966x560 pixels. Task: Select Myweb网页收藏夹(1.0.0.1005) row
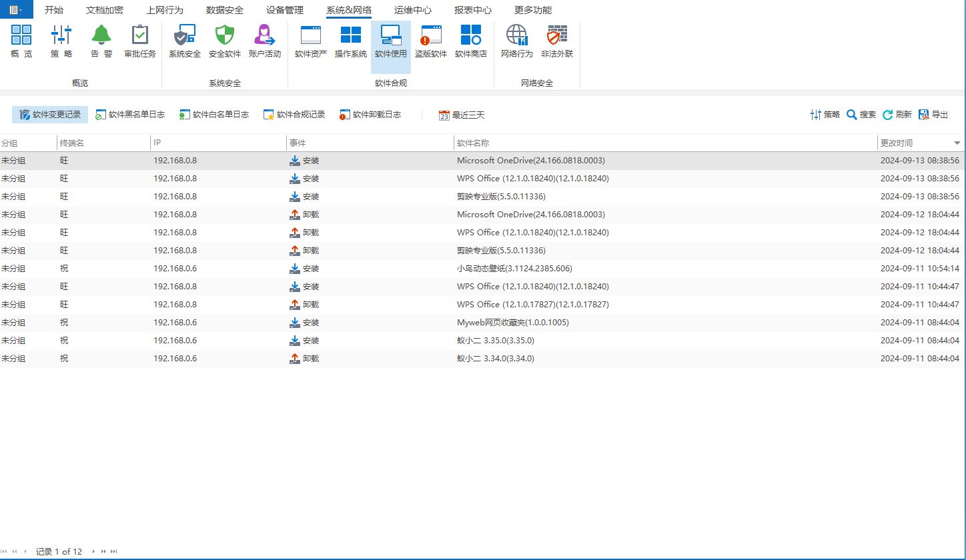pos(483,323)
